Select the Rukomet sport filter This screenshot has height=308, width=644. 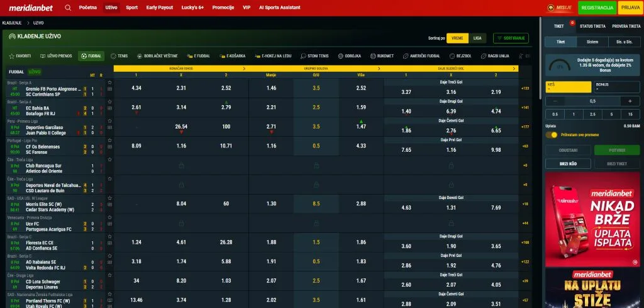[382, 56]
